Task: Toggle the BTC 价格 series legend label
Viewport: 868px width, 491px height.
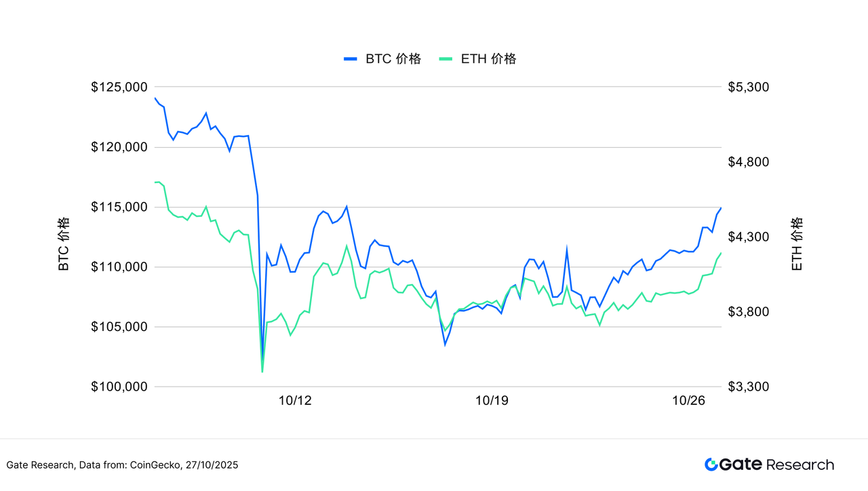Action: [393, 59]
